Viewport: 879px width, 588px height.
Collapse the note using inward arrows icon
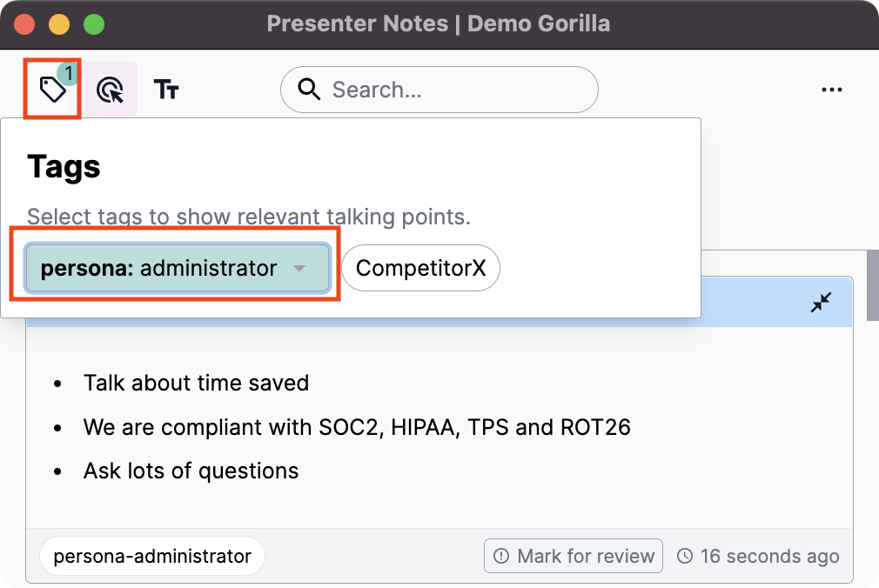pyautogui.click(x=821, y=302)
